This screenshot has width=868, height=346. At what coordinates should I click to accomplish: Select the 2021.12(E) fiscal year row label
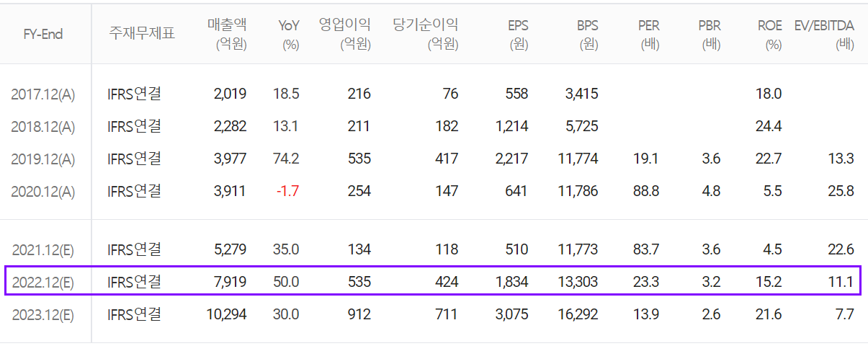coord(43,250)
